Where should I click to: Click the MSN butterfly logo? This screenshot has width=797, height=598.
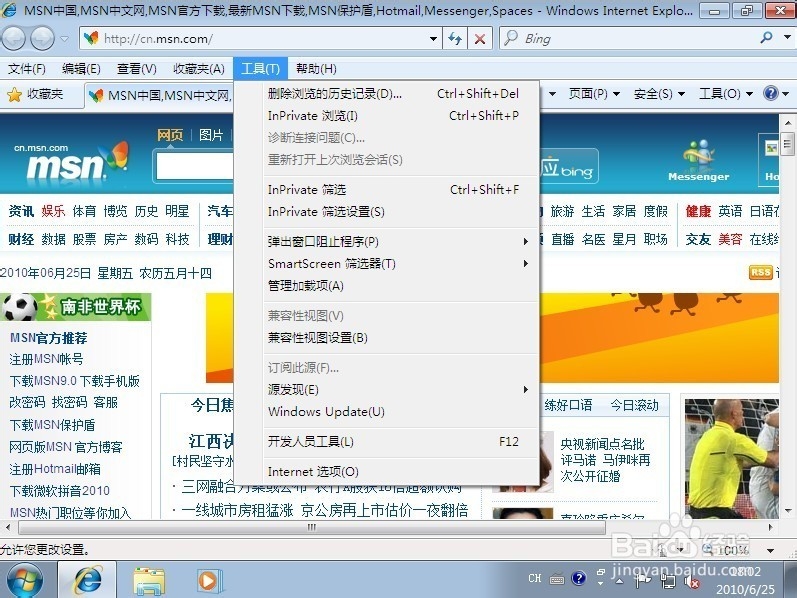[x=117, y=155]
